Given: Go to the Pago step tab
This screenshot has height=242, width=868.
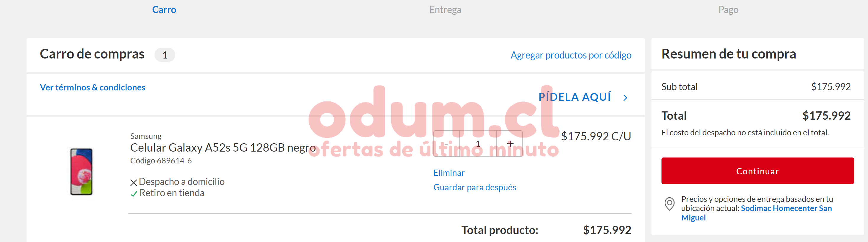Looking at the screenshot, I should tap(728, 10).
